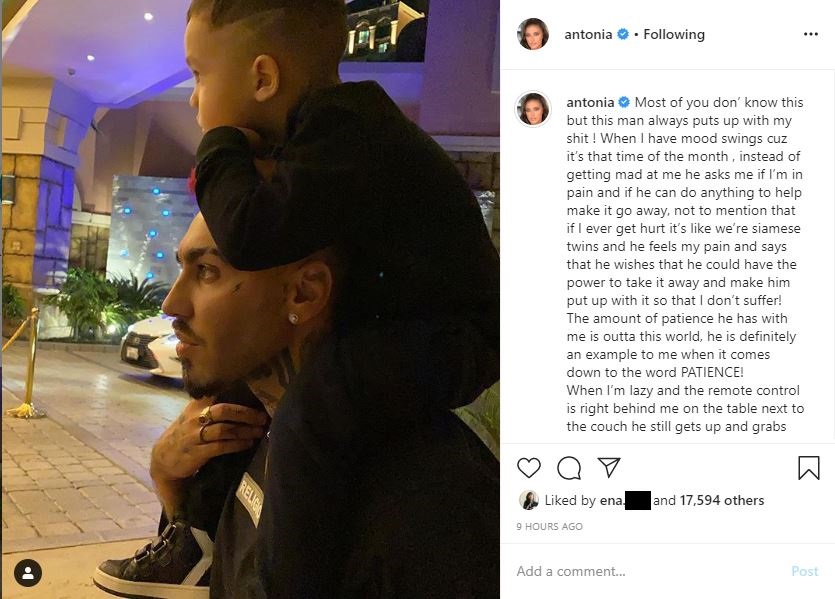835x599 pixels.
Task: Open antonia username in post header
Action: coord(588,35)
